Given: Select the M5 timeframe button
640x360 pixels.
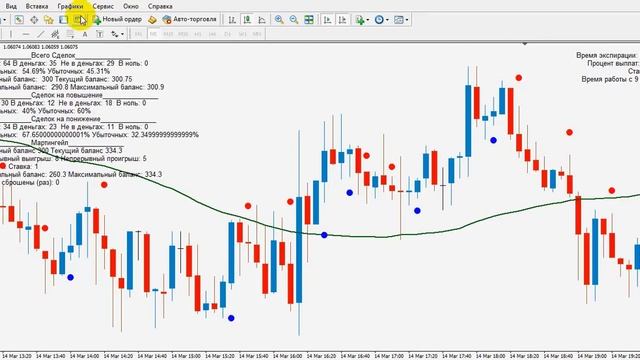Looking at the screenshot, I should click(x=153, y=34).
